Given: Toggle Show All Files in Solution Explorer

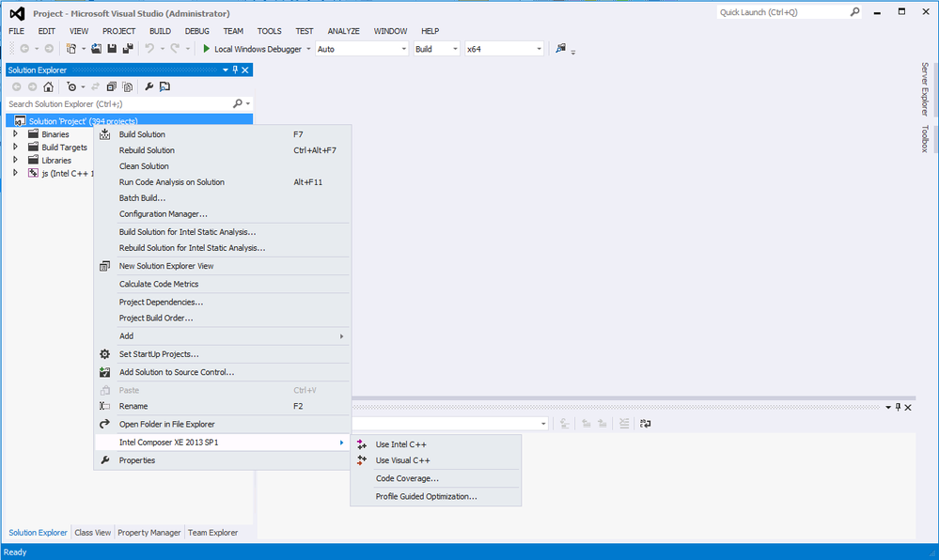Looking at the screenshot, I should (x=128, y=86).
